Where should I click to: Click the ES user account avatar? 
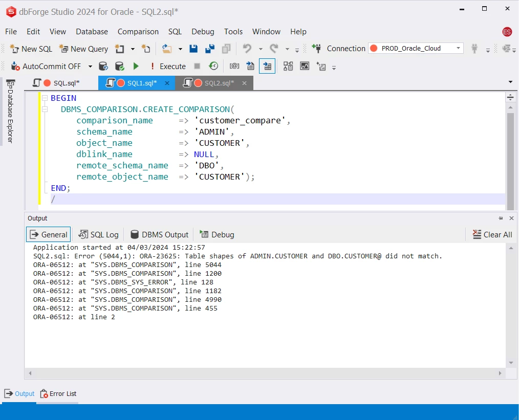507,32
